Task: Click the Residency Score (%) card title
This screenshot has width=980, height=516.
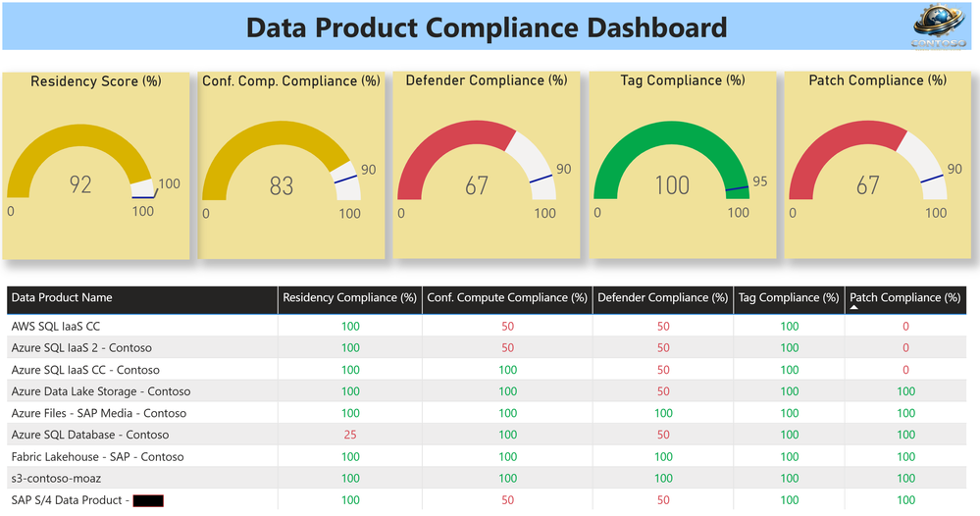Action: pos(96,81)
